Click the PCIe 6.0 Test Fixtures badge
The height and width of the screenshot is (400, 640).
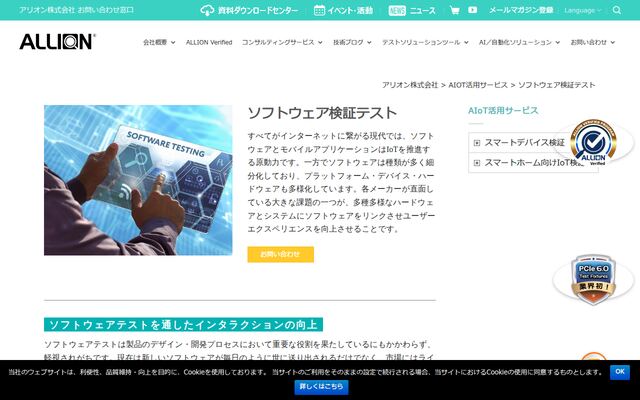[593, 280]
